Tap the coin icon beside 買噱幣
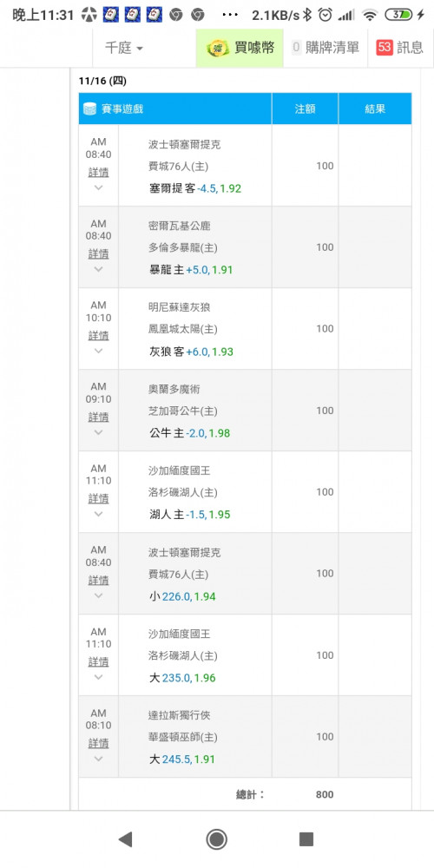Image resolution: width=434 pixels, height=868 pixels. point(218,48)
